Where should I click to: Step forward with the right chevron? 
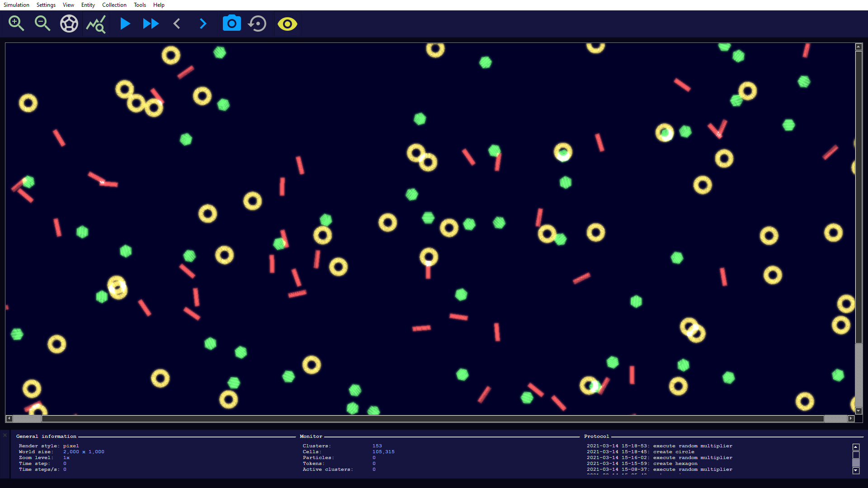click(203, 23)
